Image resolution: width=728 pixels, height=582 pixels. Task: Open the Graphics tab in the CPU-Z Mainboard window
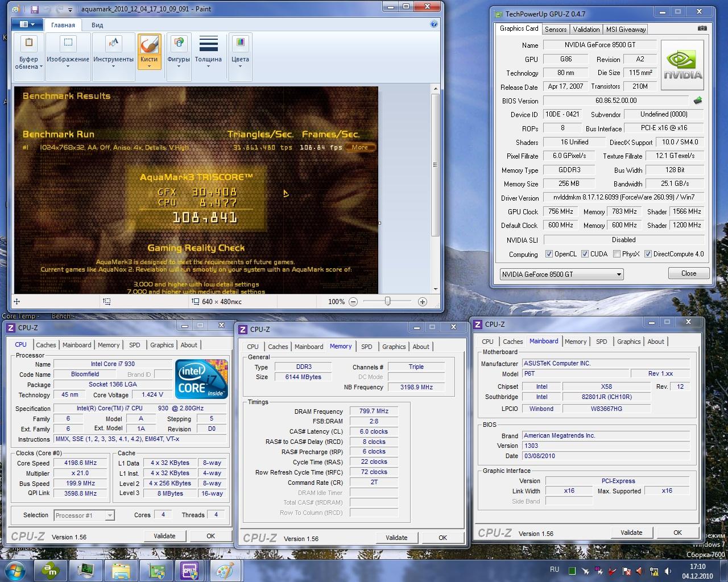tap(628, 342)
